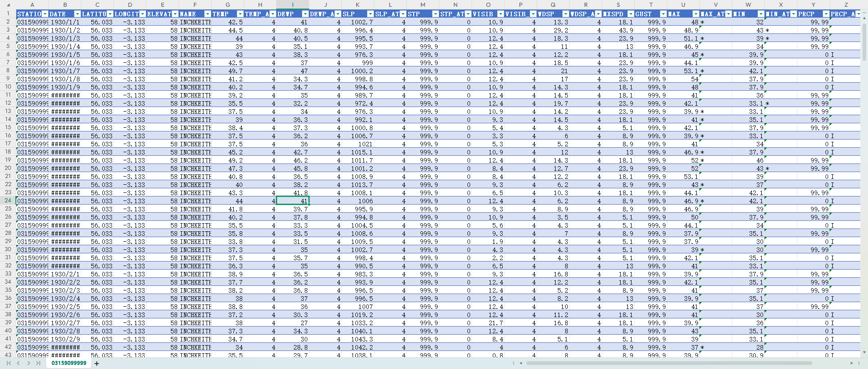Click the horizontal scrollbar left arrow
Image resolution: width=868 pixels, height=369 pixels.
[x=521, y=363]
